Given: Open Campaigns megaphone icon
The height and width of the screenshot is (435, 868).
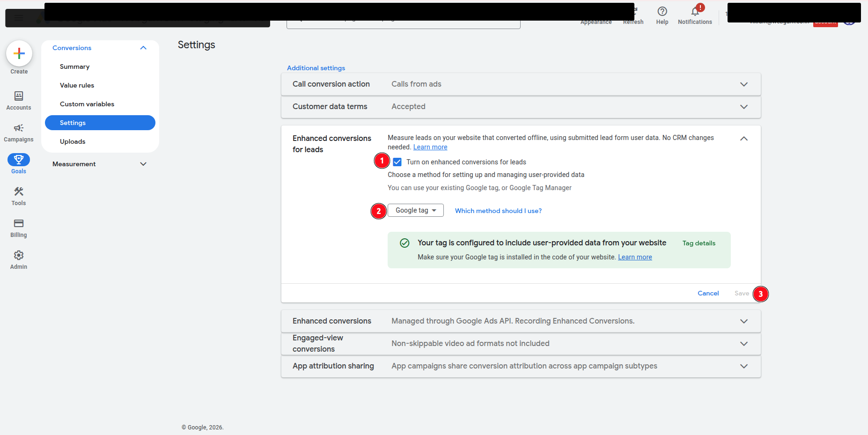Looking at the screenshot, I should point(19,128).
